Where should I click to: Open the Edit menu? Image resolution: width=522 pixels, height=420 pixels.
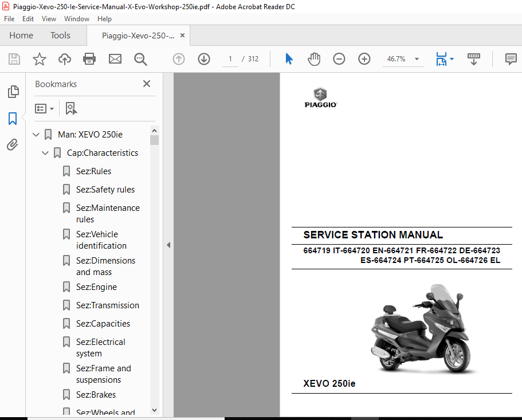pos(28,19)
